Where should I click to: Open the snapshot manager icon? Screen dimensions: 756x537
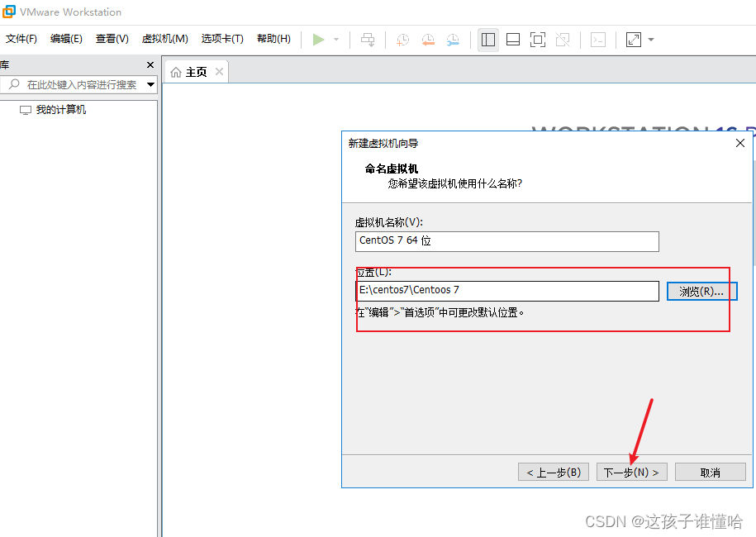453,40
